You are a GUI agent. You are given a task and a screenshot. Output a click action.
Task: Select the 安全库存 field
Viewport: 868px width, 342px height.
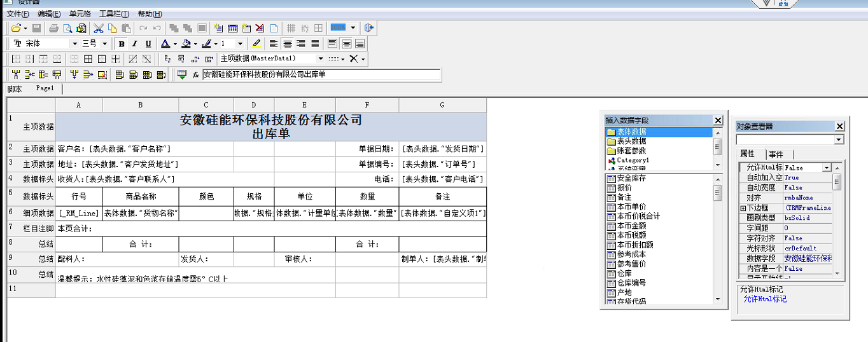coord(631,178)
